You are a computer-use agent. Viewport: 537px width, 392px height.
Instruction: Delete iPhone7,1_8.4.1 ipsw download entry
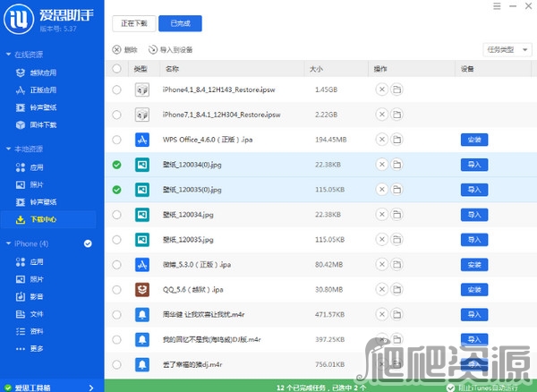[x=382, y=115]
